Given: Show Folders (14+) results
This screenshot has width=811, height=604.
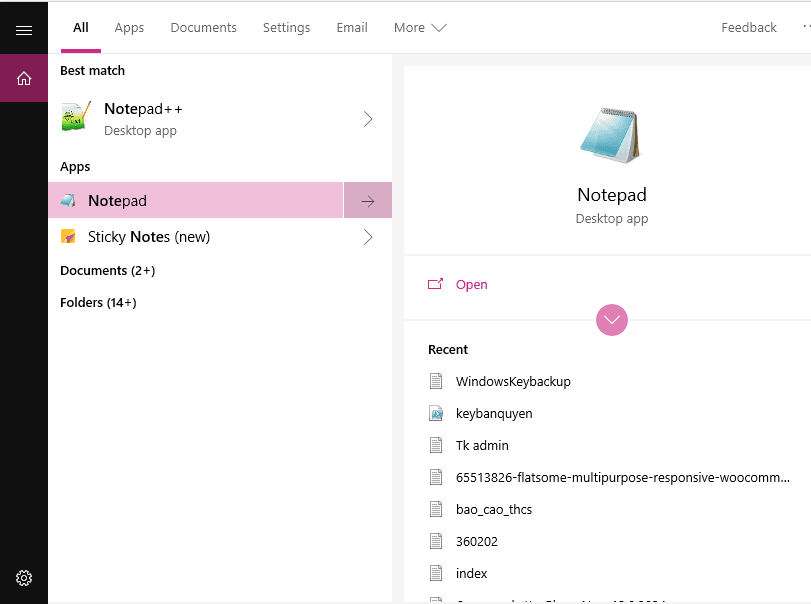Looking at the screenshot, I should [98, 303].
